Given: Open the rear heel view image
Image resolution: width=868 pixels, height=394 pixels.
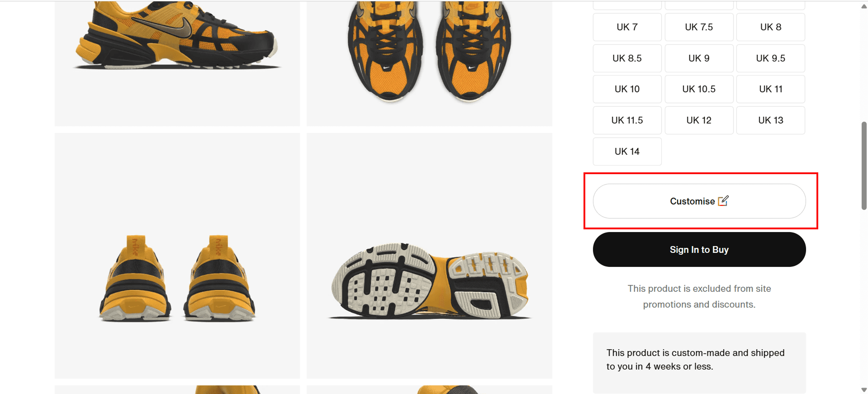Looking at the screenshot, I should [177, 256].
